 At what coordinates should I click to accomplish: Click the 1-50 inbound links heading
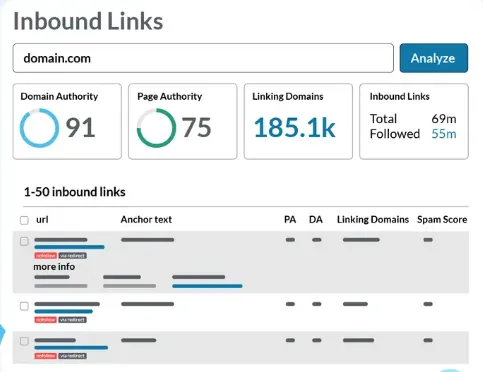75,192
